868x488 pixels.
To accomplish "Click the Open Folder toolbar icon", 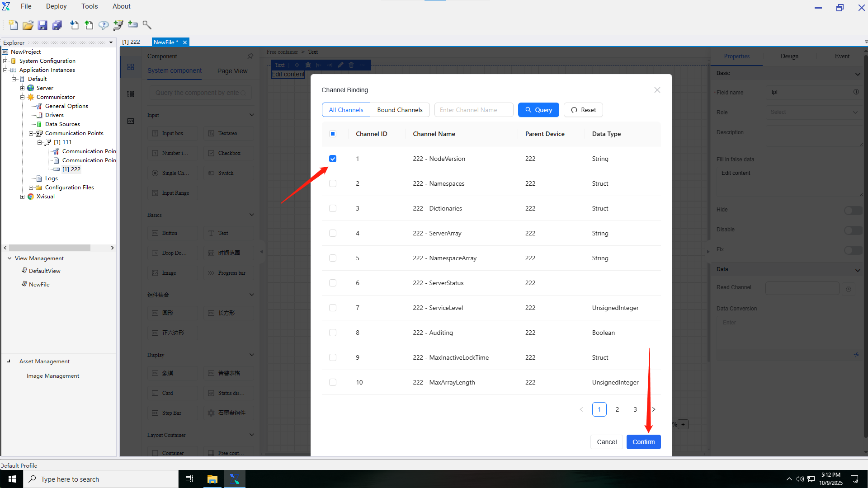I will point(28,25).
